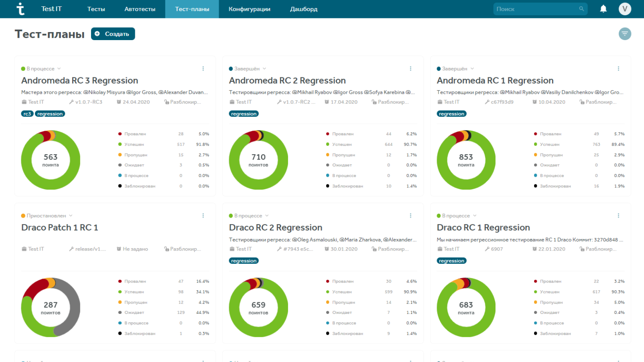Image resolution: width=644 pixels, height=362 pixels.
Task: Click the 710 поинтов donut chart
Action: [x=258, y=160]
